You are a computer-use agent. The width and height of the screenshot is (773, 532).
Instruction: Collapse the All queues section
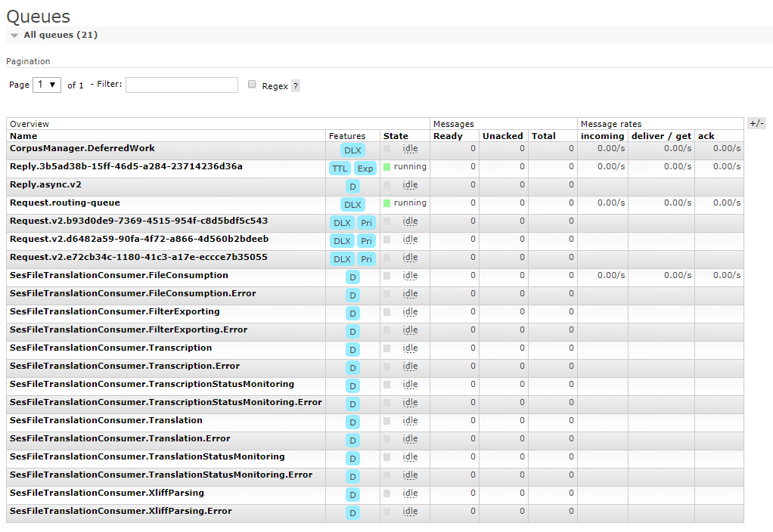(14, 36)
